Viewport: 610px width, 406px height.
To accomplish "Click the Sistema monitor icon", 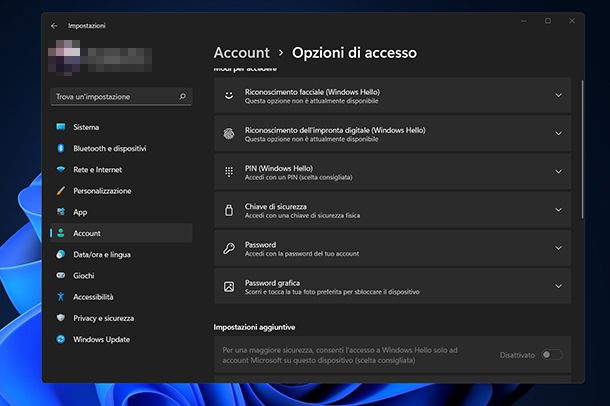I will [61, 127].
